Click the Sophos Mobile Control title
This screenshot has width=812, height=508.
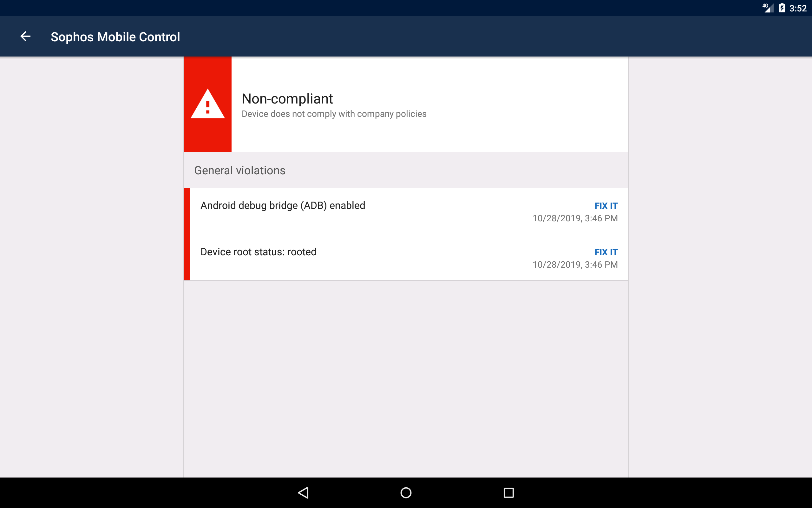115,37
